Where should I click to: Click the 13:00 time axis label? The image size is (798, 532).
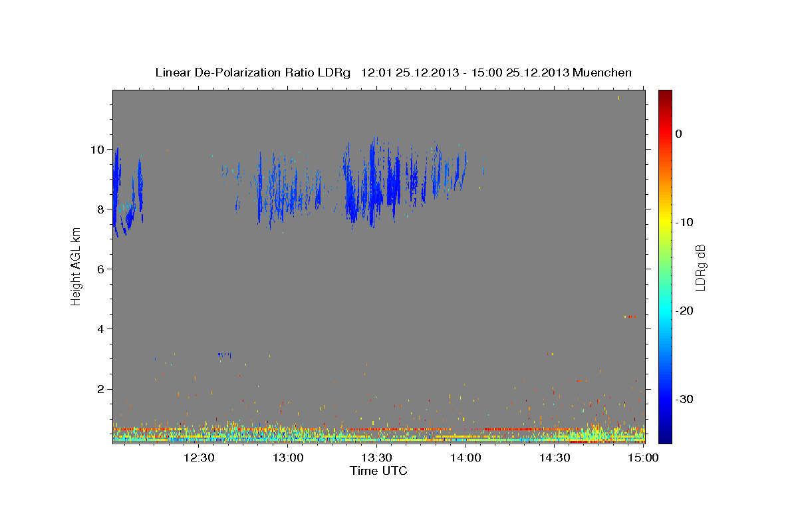coord(287,458)
